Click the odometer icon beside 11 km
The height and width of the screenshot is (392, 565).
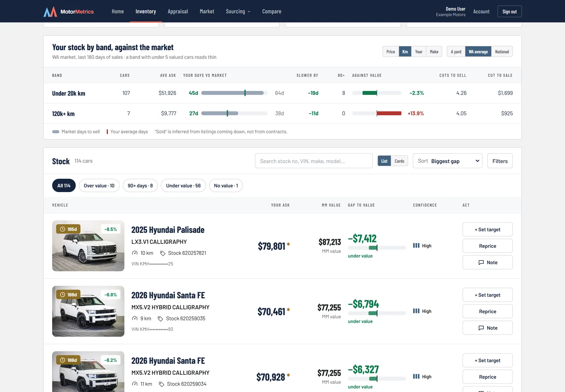[x=135, y=384]
